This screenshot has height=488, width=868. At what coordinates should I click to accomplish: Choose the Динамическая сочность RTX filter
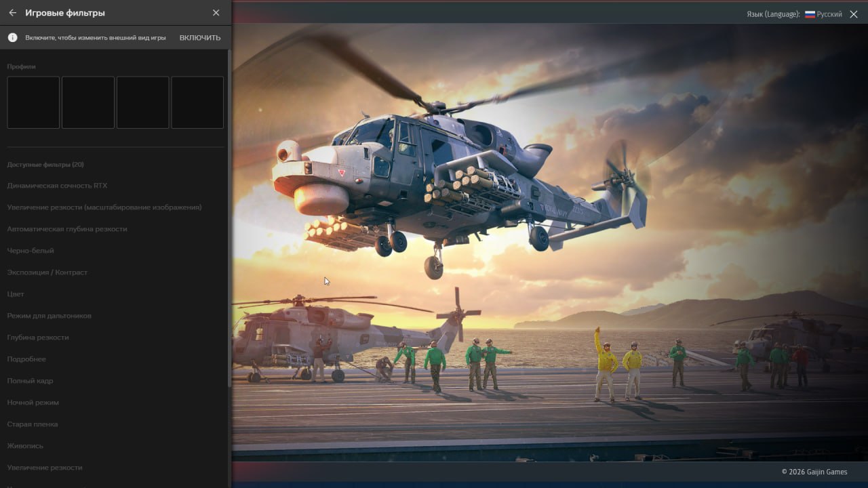pos(57,186)
